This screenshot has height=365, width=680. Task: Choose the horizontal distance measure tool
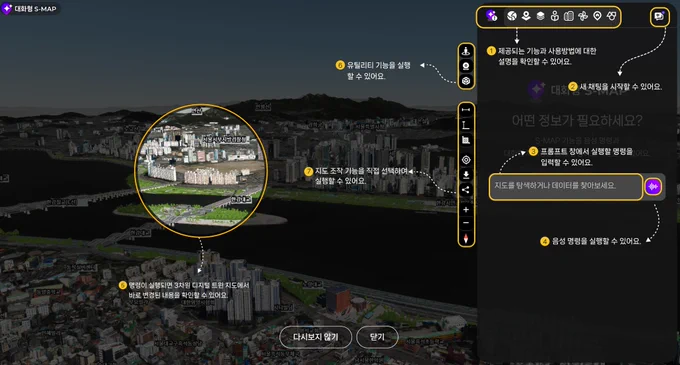(x=466, y=110)
